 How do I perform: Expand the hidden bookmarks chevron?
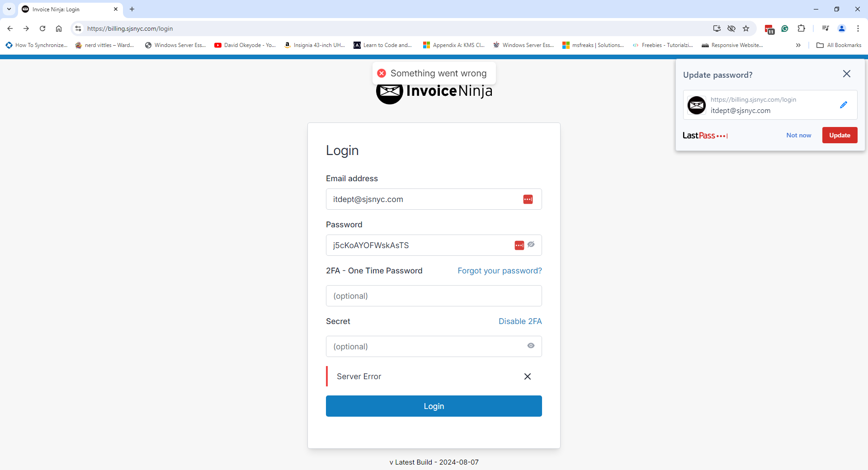click(798, 45)
